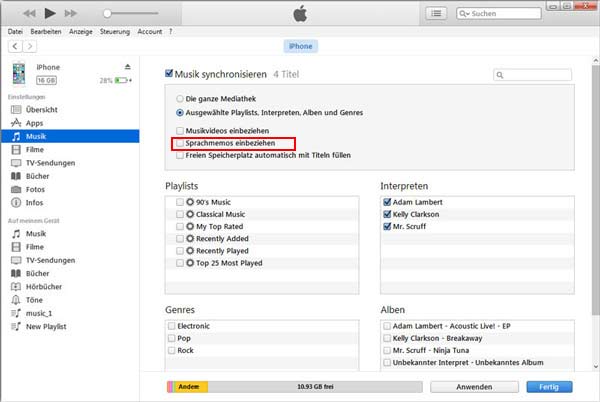Uncheck Kelly Clarkson under Interpreten
The height and width of the screenshot is (402, 600).
387,214
